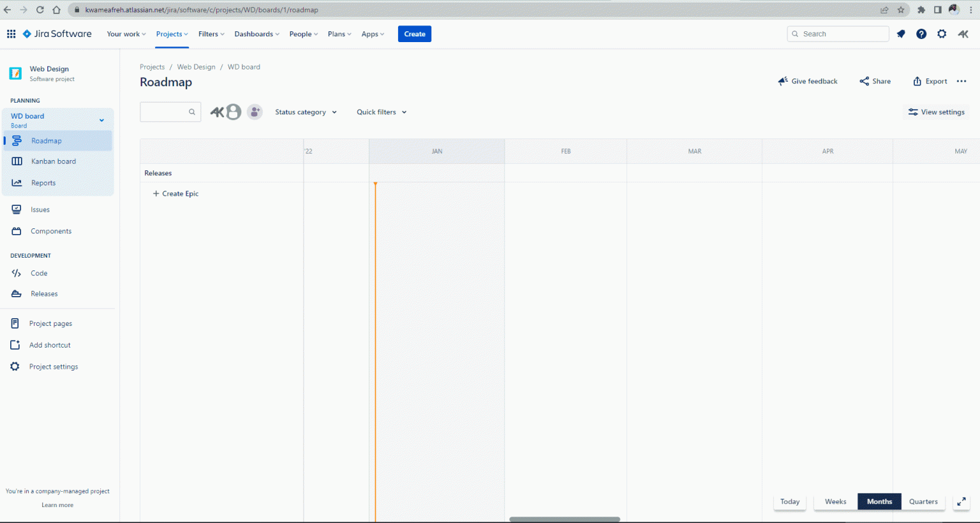The image size is (980, 523).
Task: Collapse the WD board selector
Action: pos(101,119)
